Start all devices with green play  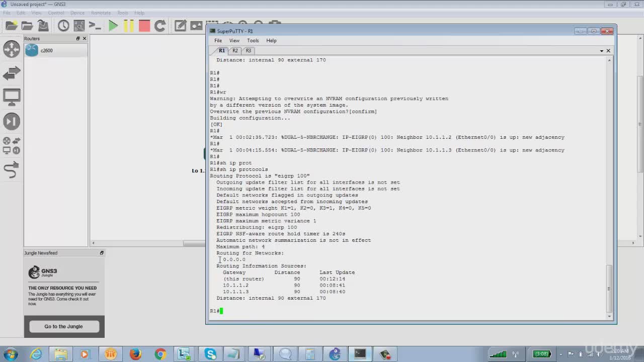(x=113, y=26)
